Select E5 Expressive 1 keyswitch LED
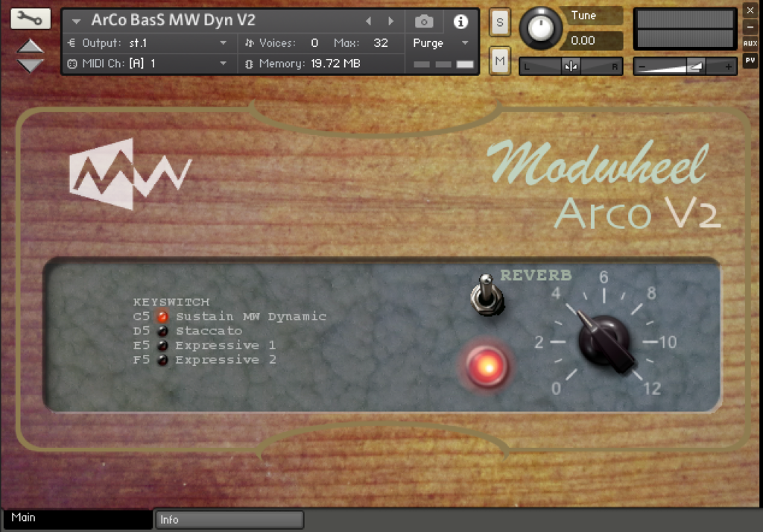The height and width of the screenshot is (532, 763). (162, 346)
